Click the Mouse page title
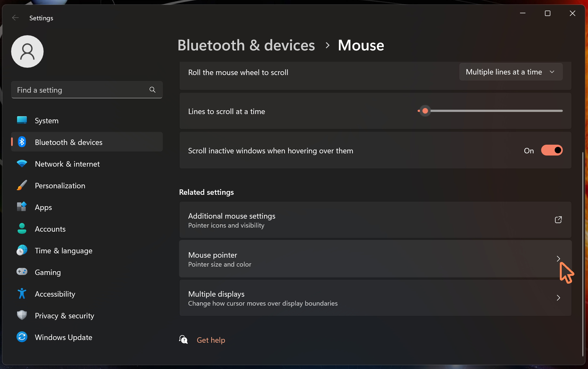This screenshot has height=369, width=588. click(x=361, y=45)
